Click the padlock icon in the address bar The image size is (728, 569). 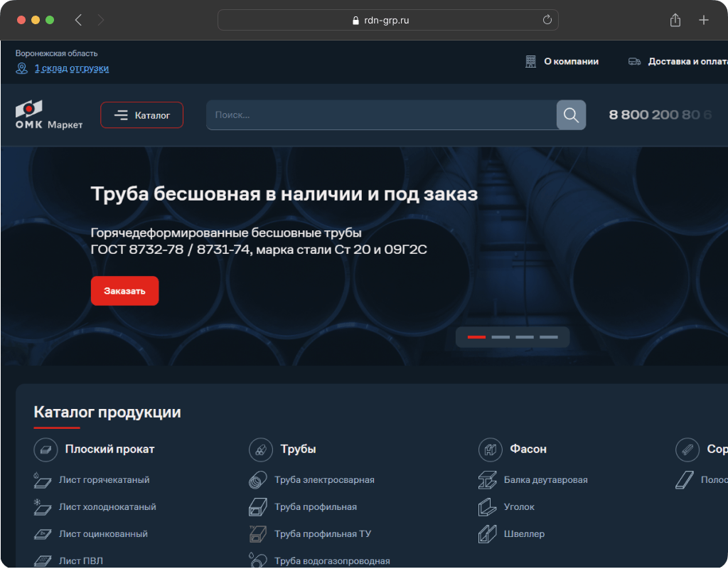point(355,21)
